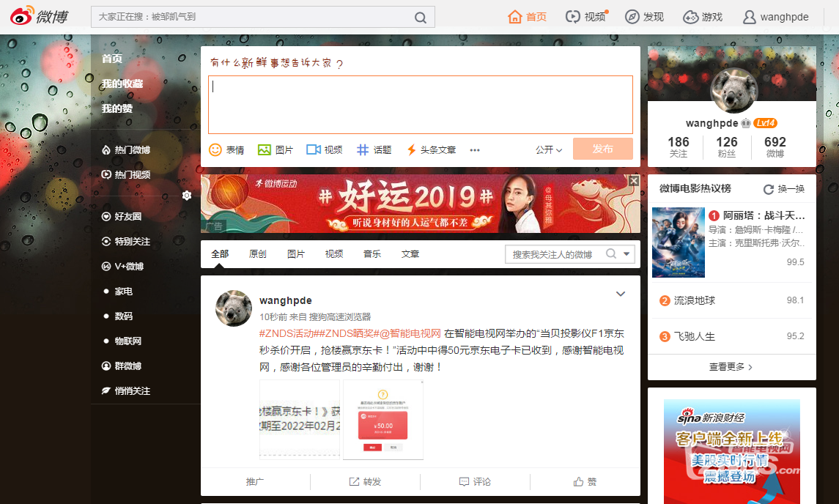Select the 原创 feed tab

[x=258, y=254]
